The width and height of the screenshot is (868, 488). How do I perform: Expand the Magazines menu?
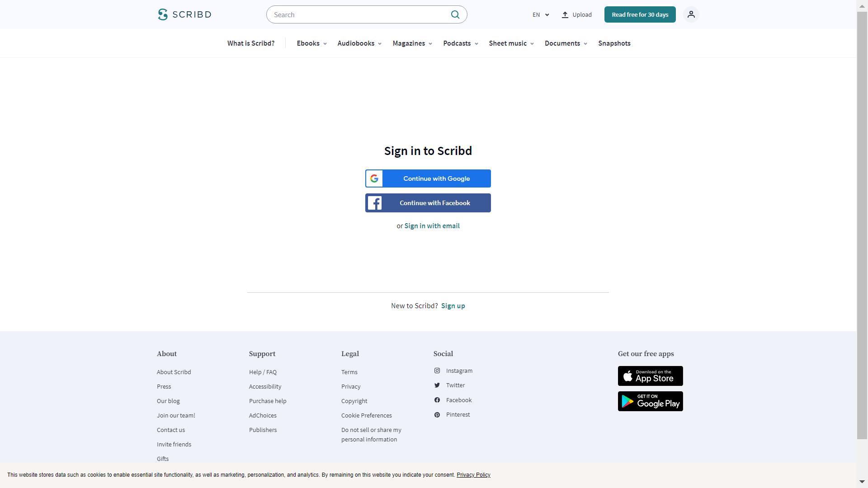[x=412, y=43]
